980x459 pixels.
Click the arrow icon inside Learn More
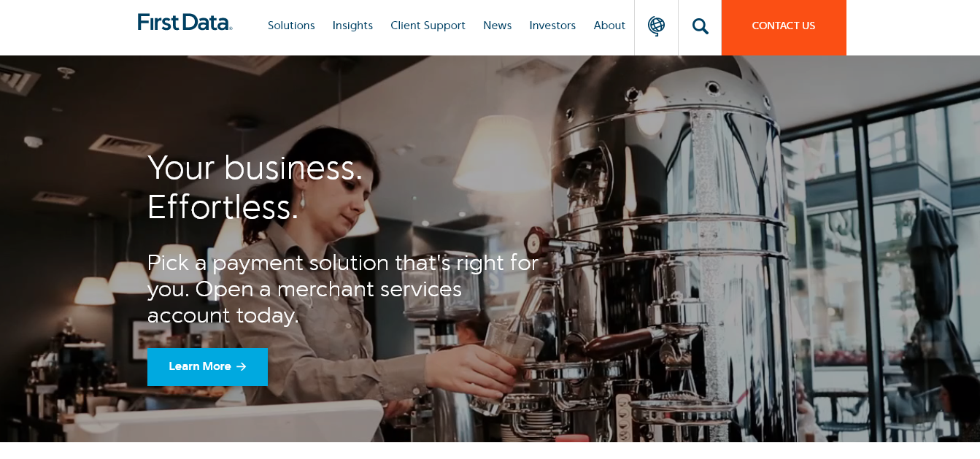(242, 366)
